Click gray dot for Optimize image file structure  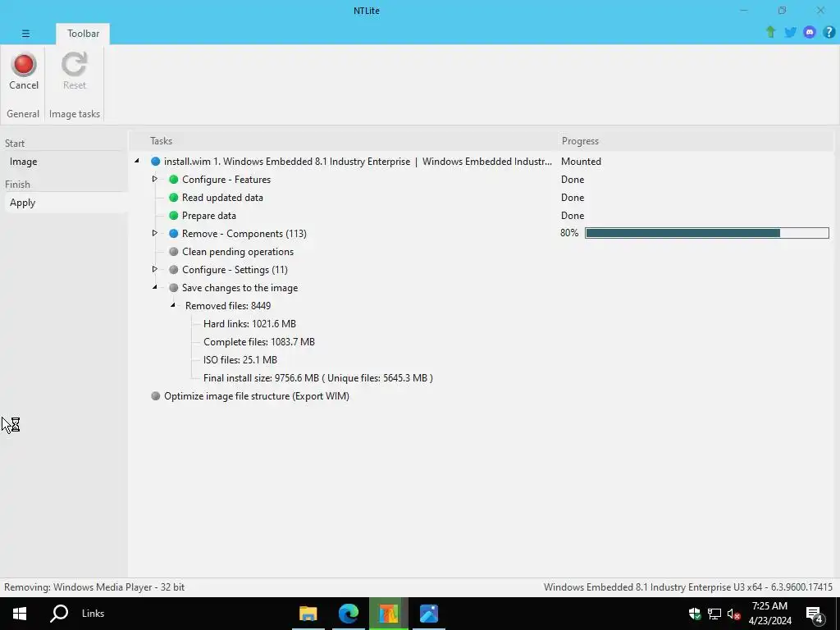(155, 396)
